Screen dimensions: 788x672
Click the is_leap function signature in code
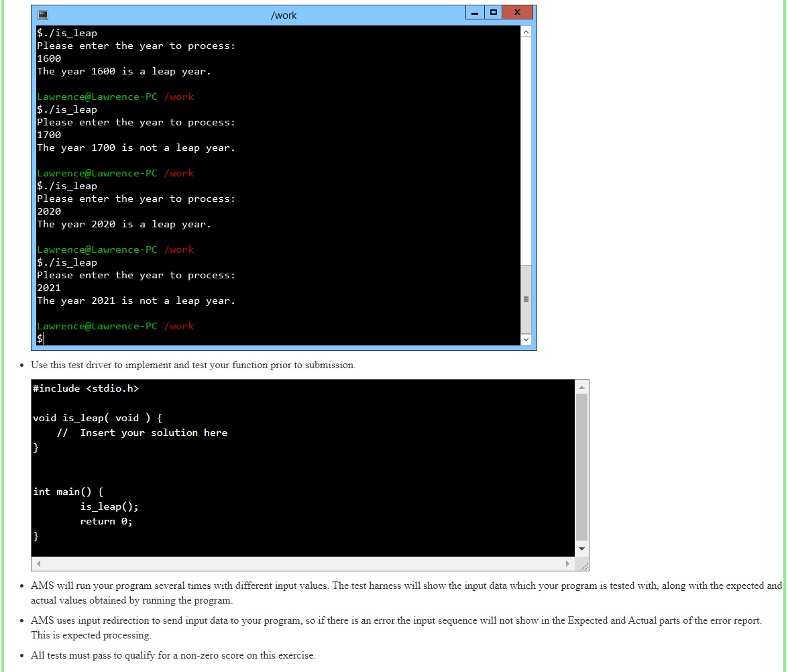coord(97,417)
